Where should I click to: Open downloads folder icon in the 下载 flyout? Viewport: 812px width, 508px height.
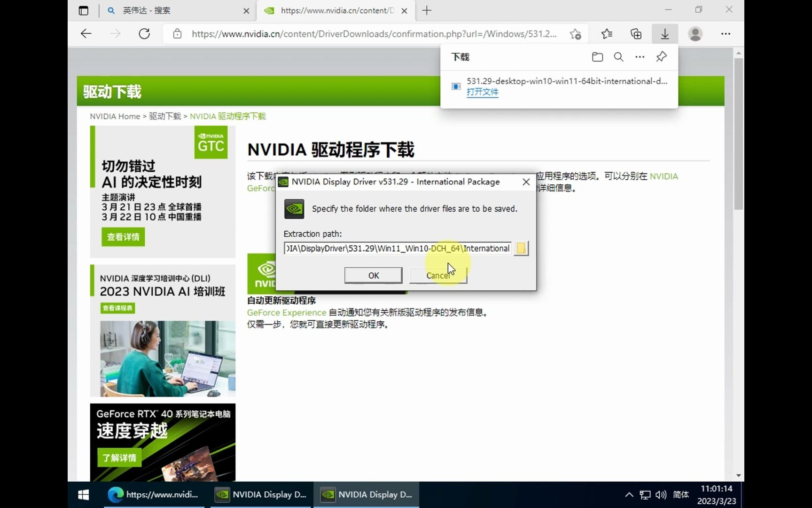597,57
